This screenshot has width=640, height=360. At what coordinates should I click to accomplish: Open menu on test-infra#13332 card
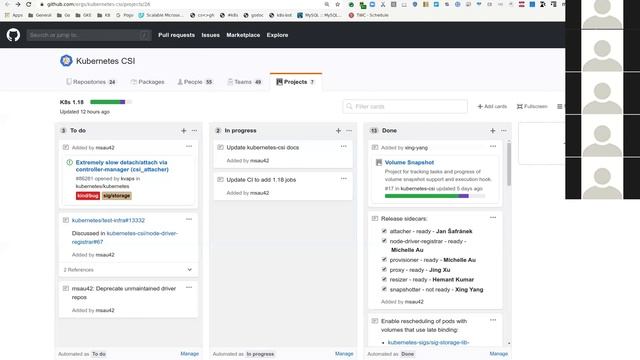coord(189,219)
